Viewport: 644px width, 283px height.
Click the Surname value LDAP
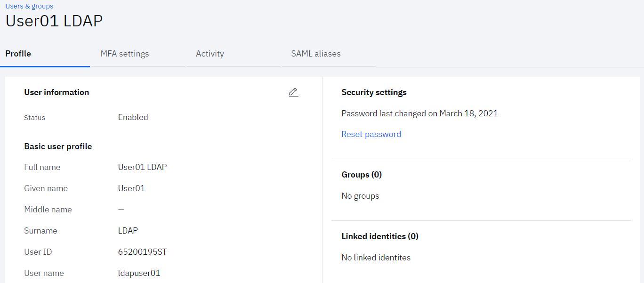pos(128,231)
